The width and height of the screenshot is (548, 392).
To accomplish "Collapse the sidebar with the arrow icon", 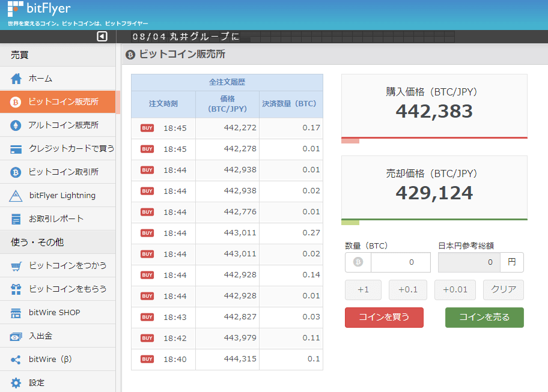I will pos(102,36).
